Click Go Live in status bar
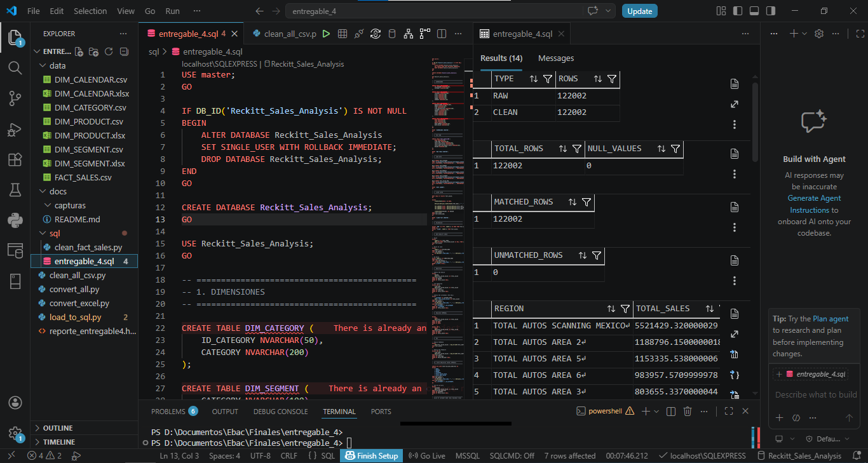The width and height of the screenshot is (868, 463). [426, 456]
